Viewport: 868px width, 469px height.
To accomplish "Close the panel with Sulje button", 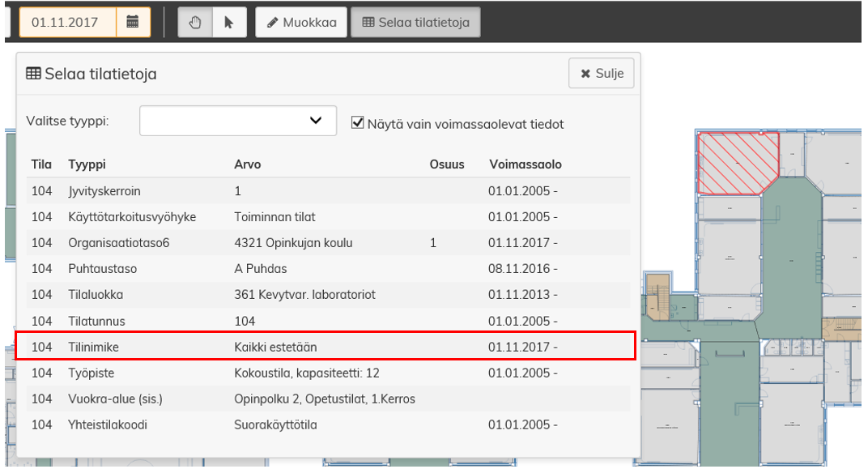I will [x=601, y=74].
